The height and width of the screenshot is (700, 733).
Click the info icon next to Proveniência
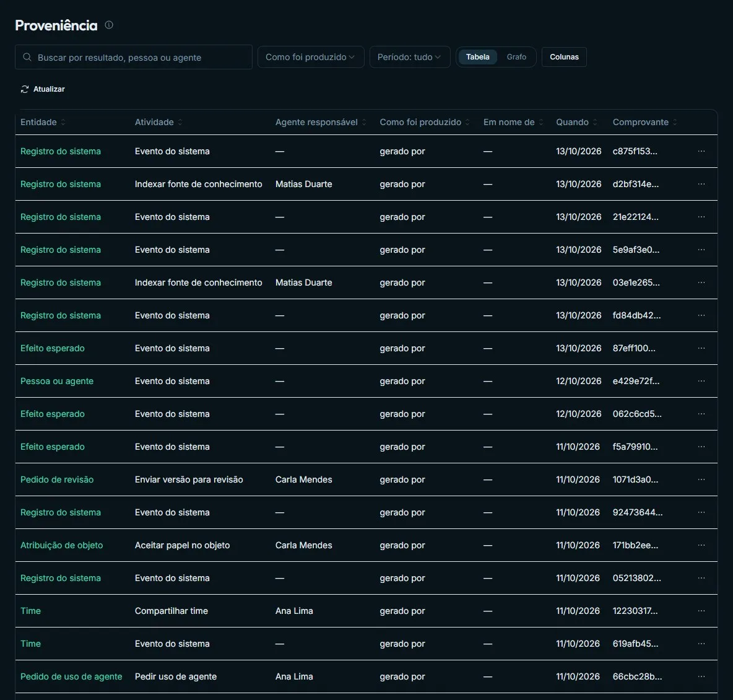109,25
